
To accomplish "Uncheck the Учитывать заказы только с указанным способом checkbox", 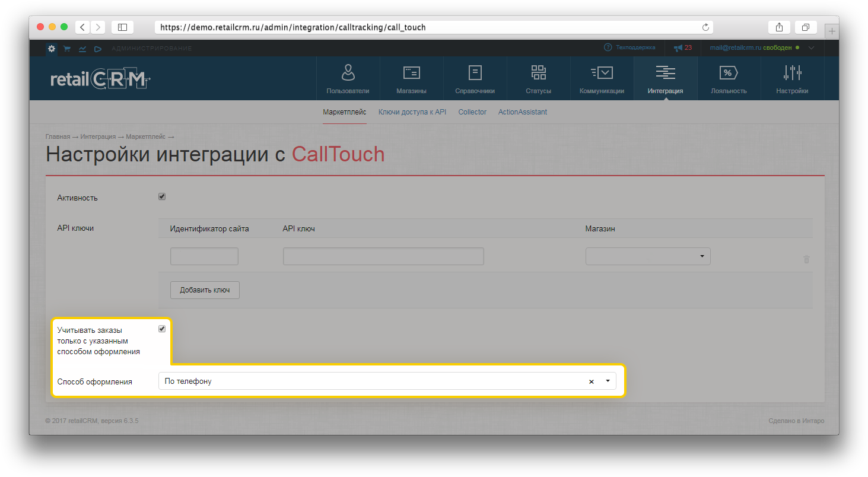I will pos(161,328).
